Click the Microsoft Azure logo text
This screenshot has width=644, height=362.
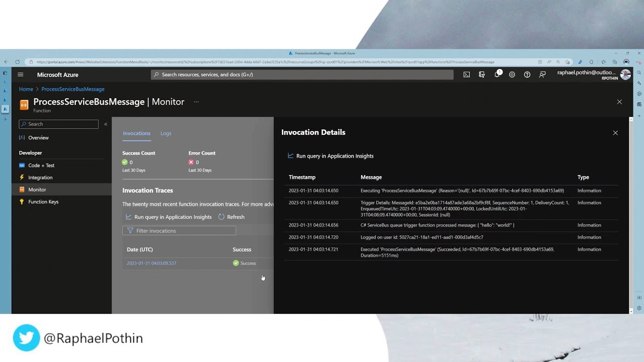click(x=57, y=74)
